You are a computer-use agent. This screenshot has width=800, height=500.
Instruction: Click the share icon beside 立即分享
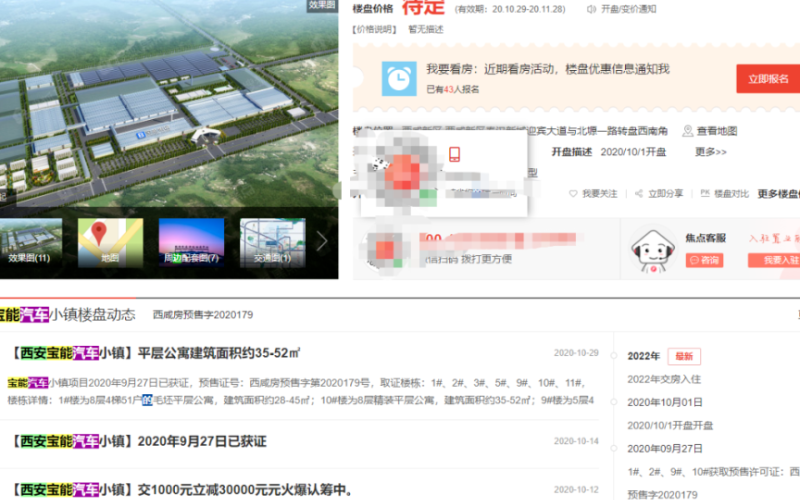click(x=639, y=193)
